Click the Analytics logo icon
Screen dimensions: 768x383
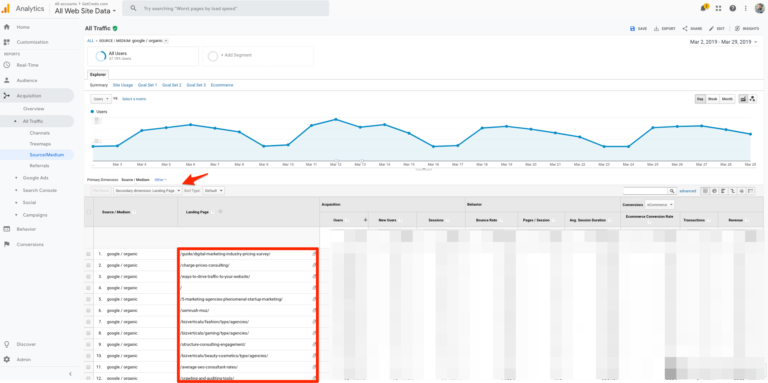click(5, 8)
